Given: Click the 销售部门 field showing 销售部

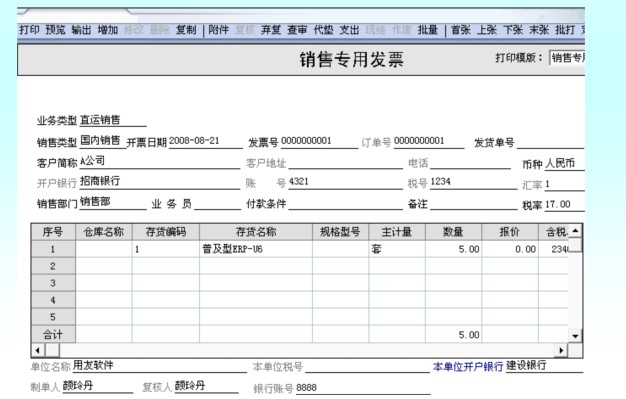Looking at the screenshot, I should point(113,202).
